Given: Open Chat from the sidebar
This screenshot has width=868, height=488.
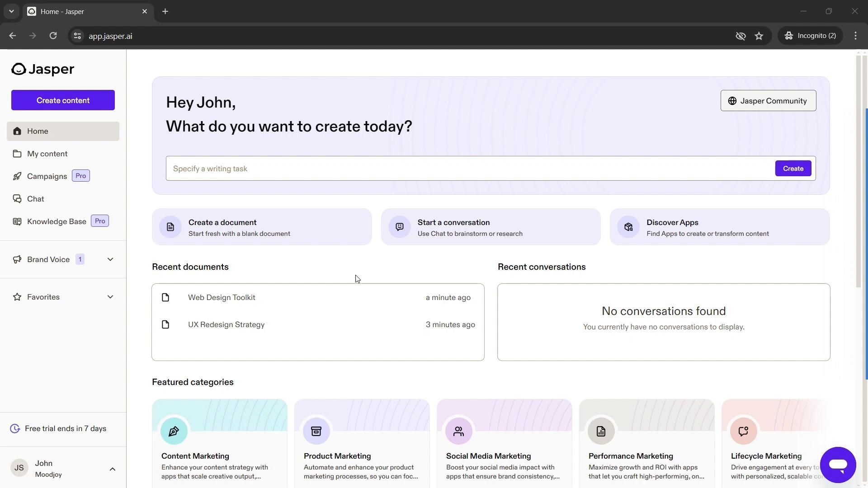Looking at the screenshot, I should (35, 199).
